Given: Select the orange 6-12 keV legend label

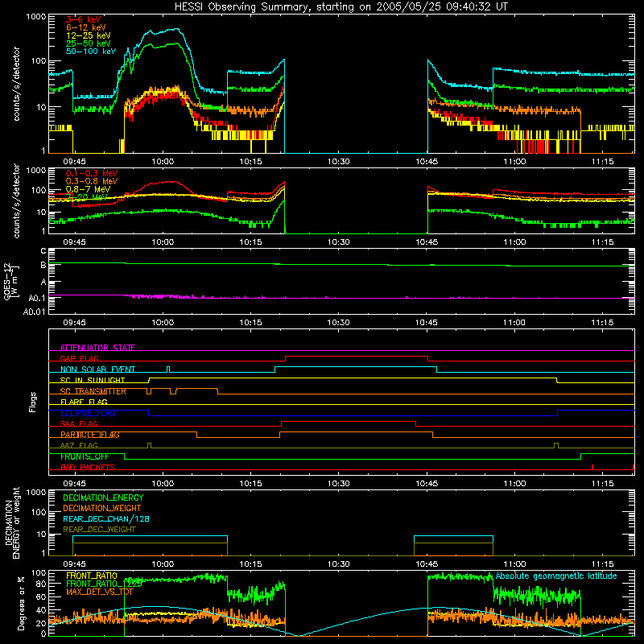Looking at the screenshot, I should tap(85, 27).
